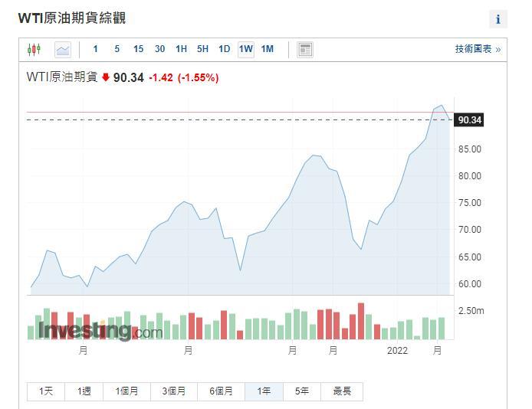The height and width of the screenshot is (409, 532).
Task: Select the 1H interval
Action: 181,49
